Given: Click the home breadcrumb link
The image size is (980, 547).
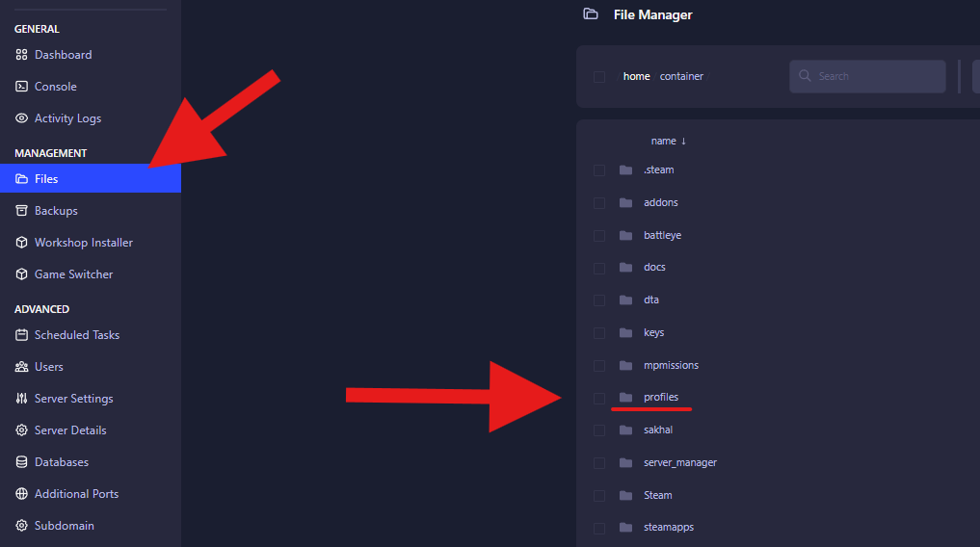Looking at the screenshot, I should [636, 76].
